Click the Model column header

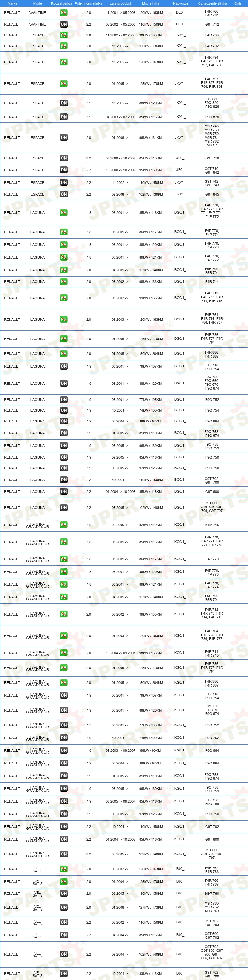coord(38,3)
